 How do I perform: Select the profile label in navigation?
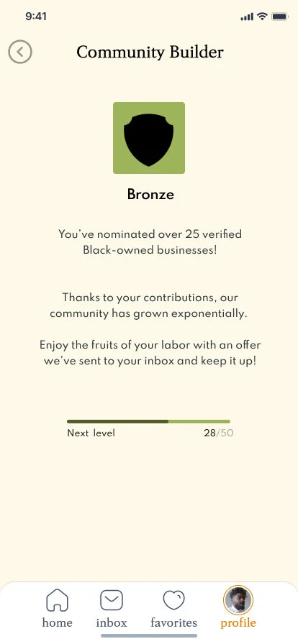(238, 623)
